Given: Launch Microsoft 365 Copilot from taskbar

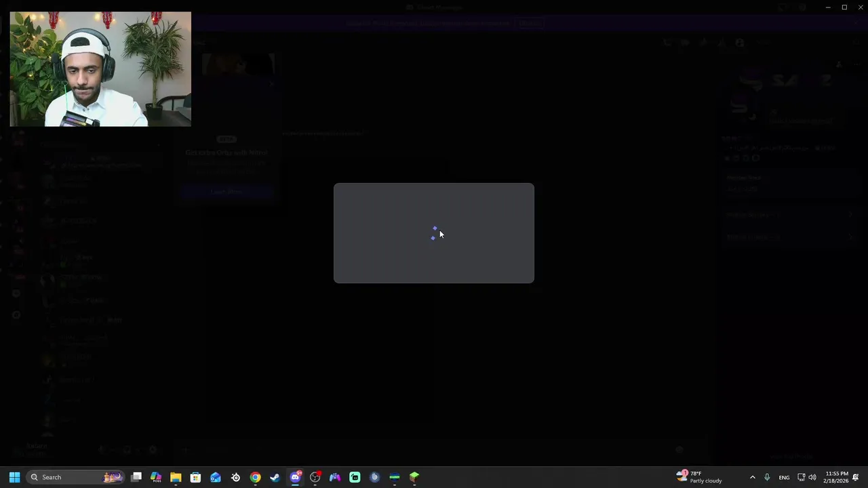Looking at the screenshot, I should coord(156,477).
